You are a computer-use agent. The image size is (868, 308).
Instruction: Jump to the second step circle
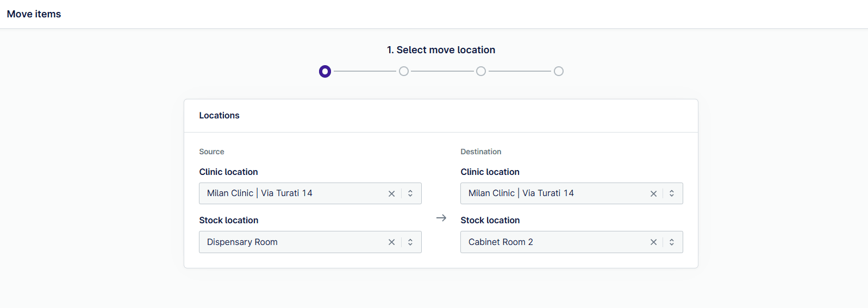[x=404, y=71]
